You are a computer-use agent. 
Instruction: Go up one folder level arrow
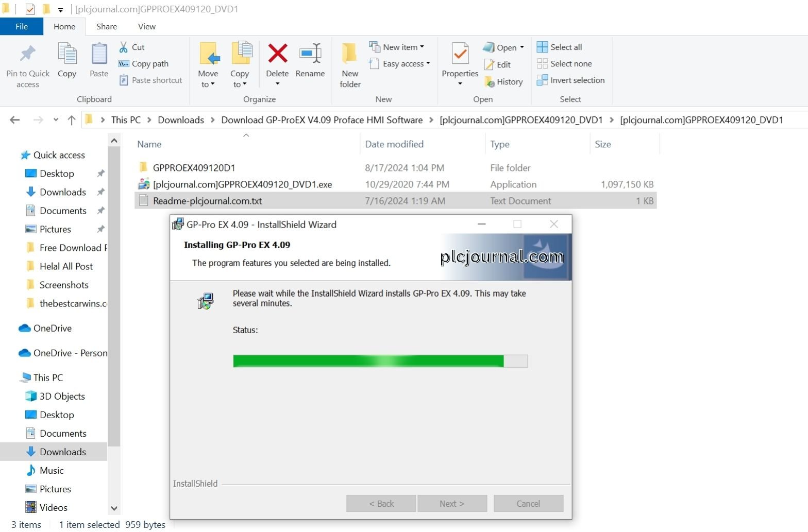(x=72, y=120)
